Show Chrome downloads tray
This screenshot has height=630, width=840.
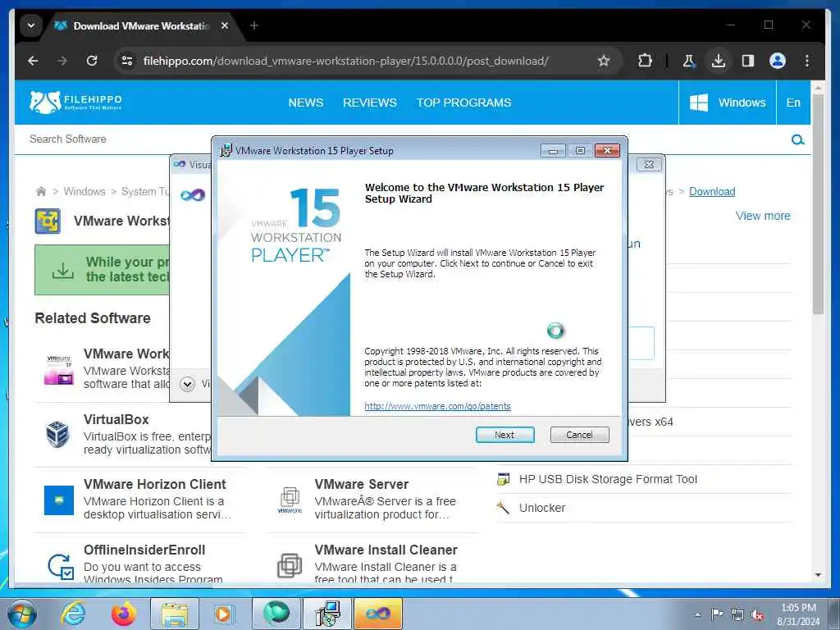(719, 61)
